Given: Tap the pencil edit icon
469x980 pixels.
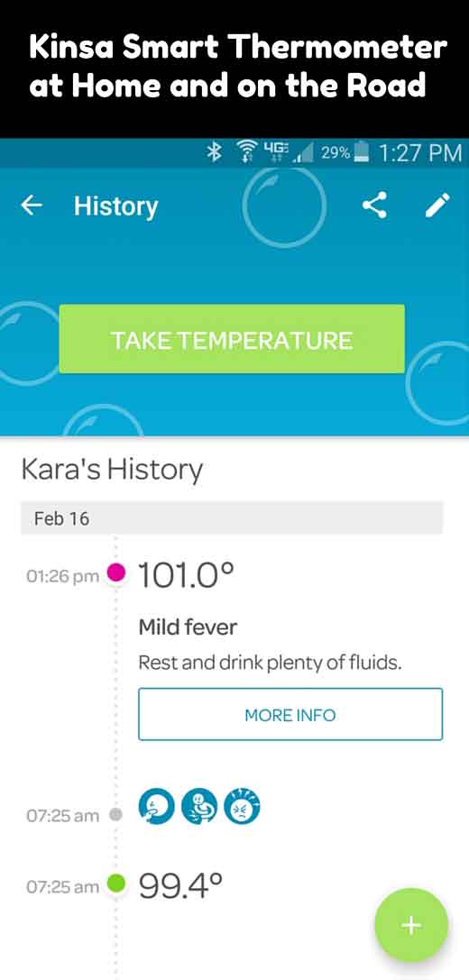Looking at the screenshot, I should click(437, 205).
